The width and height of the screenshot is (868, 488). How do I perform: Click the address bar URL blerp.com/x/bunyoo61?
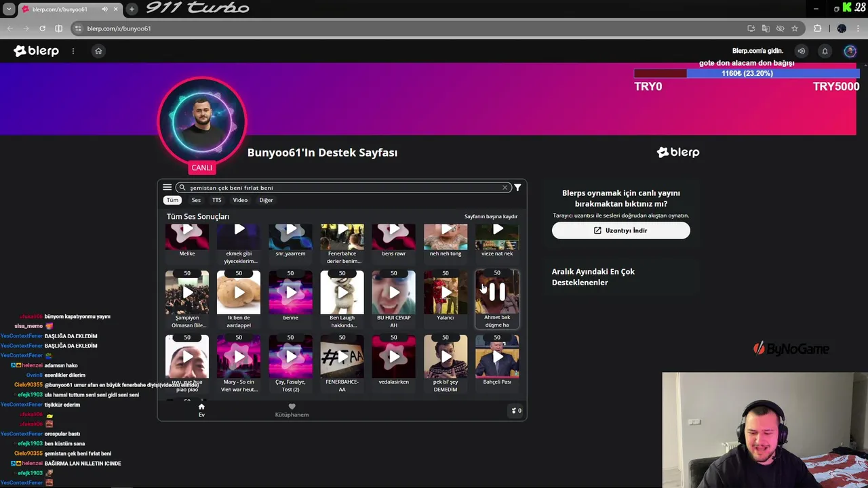tap(119, 28)
